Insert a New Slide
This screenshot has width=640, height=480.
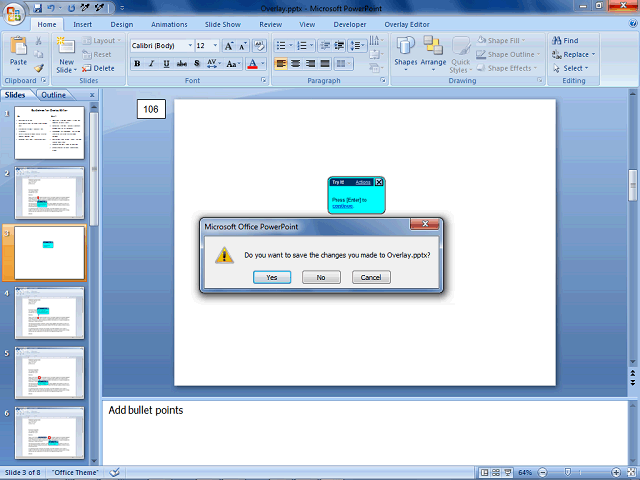pyautogui.click(x=67, y=55)
